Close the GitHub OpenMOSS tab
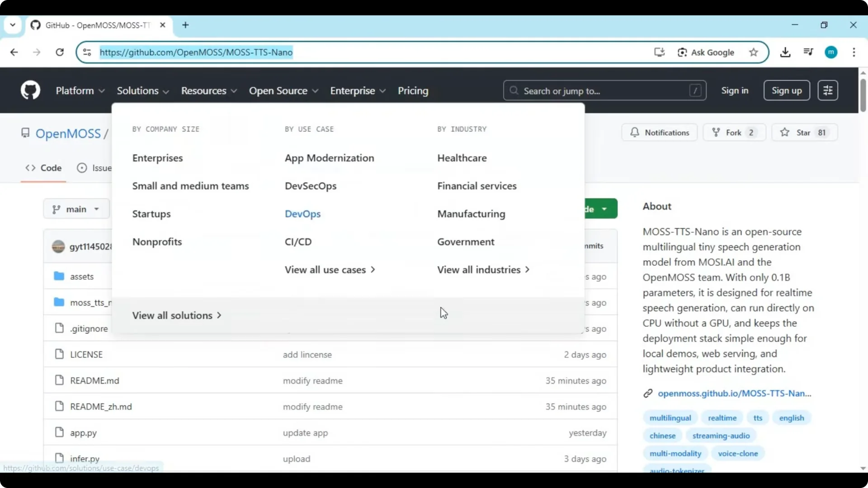This screenshot has width=868, height=488. 163,25
